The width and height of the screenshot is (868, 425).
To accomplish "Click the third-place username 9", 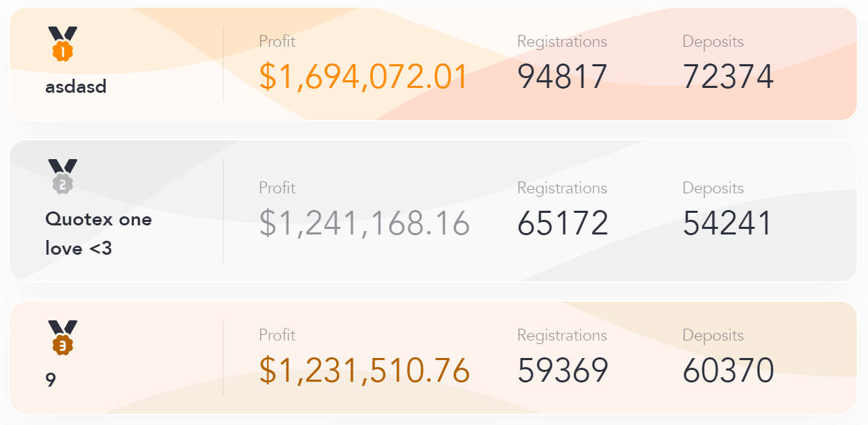I will [x=50, y=381].
